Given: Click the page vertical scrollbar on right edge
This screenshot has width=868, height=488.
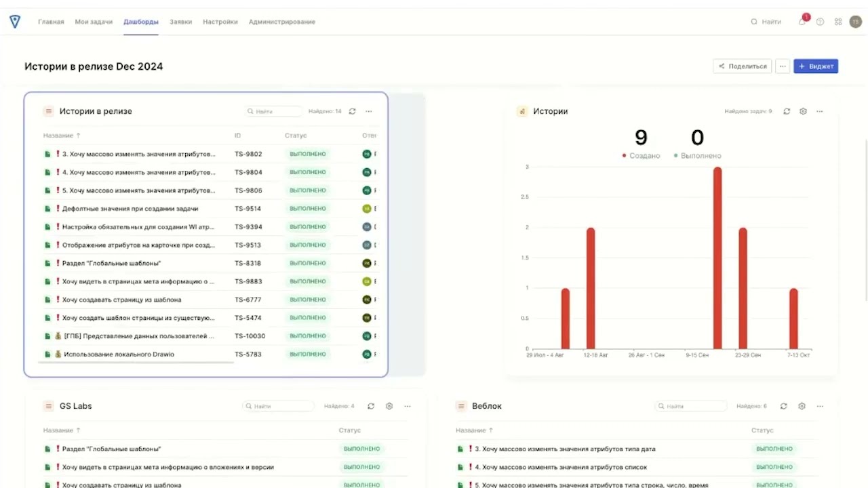Looking at the screenshot, I should [866, 220].
